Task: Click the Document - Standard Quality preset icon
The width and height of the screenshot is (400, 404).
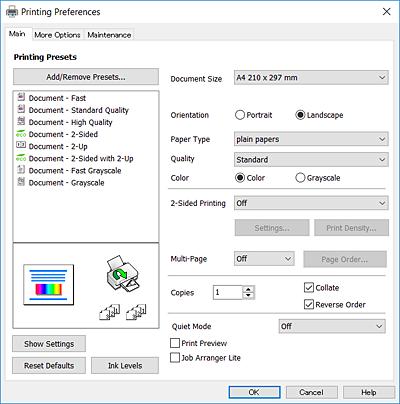Action: [x=21, y=109]
